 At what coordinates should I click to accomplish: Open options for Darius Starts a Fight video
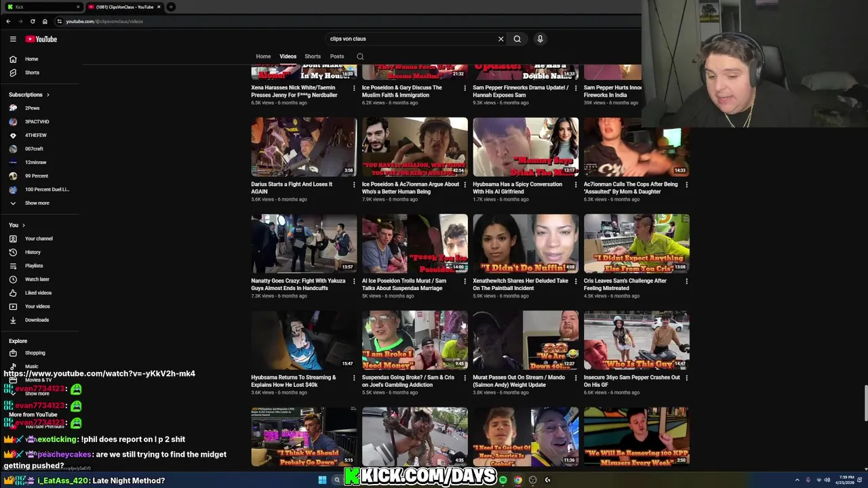(x=354, y=184)
